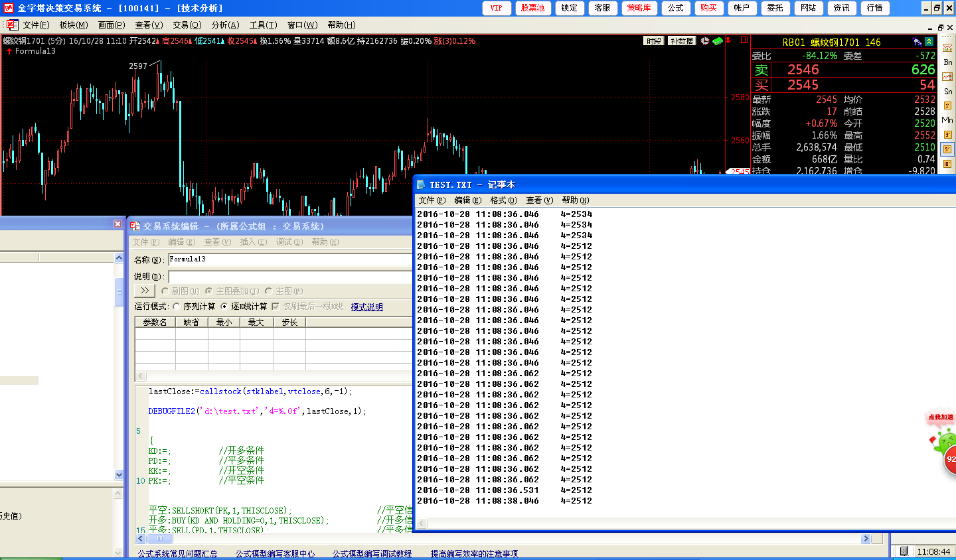Open the formula editor 调试(D) menu

[x=289, y=242]
